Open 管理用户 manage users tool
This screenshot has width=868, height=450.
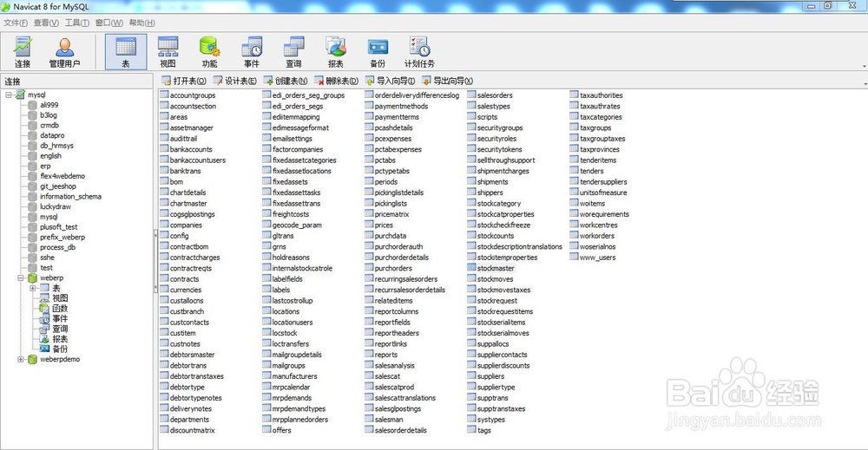(65, 52)
